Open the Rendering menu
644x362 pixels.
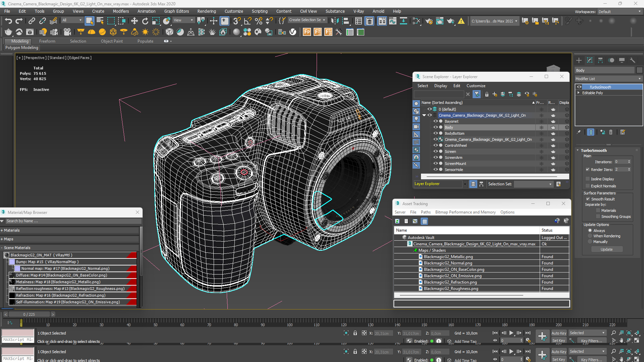pyautogui.click(x=207, y=11)
